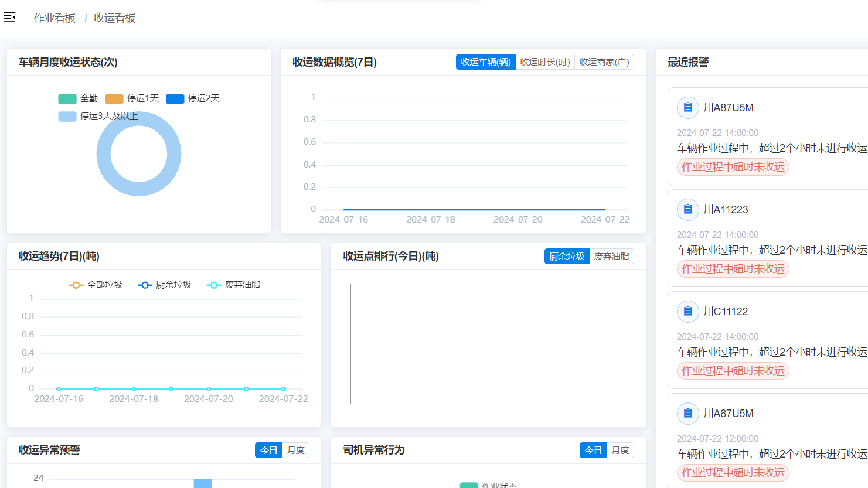Click the 作业过程中超时未收运 tag under 川A11223
The width and height of the screenshot is (868, 488).
(733, 269)
